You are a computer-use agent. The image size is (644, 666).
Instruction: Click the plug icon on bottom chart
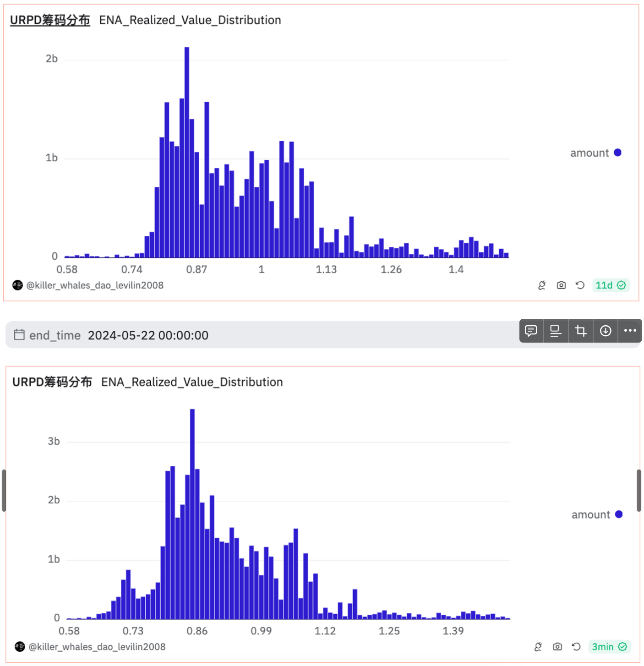[538, 647]
